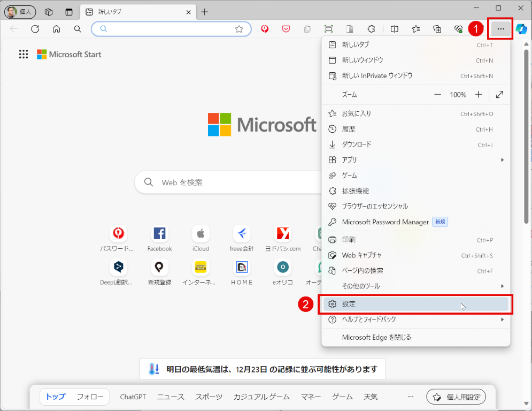Switch to the トップ feed tab
This screenshot has width=532, height=411.
click(x=56, y=397)
